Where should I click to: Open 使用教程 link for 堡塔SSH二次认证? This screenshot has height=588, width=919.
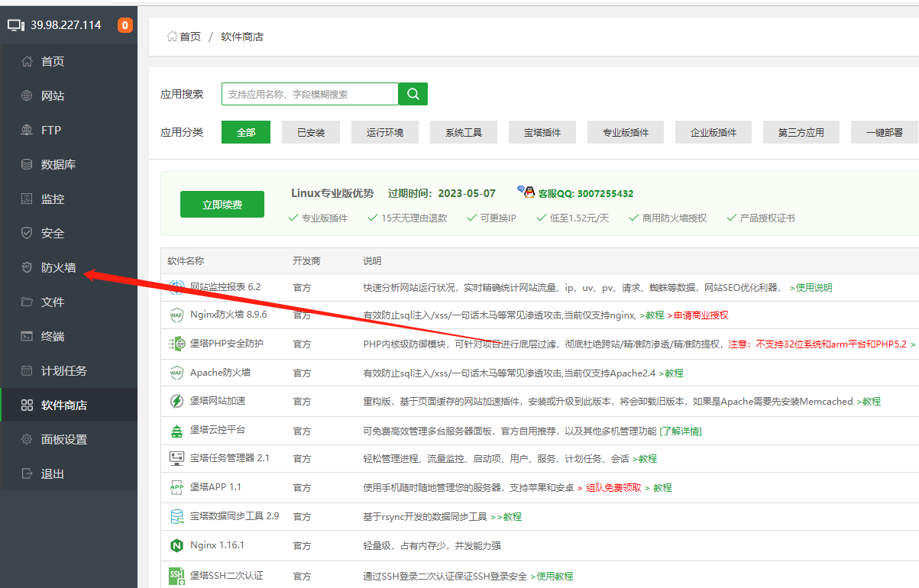[552, 577]
